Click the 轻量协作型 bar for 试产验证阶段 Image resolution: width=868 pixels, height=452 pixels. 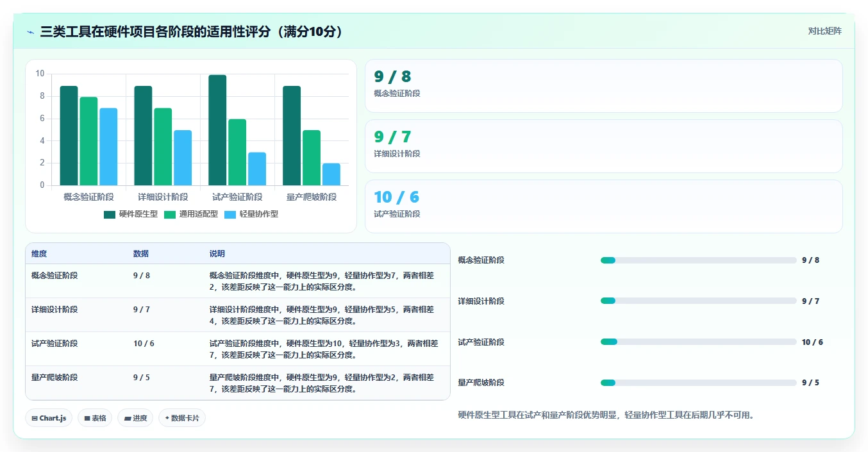pyautogui.click(x=257, y=169)
